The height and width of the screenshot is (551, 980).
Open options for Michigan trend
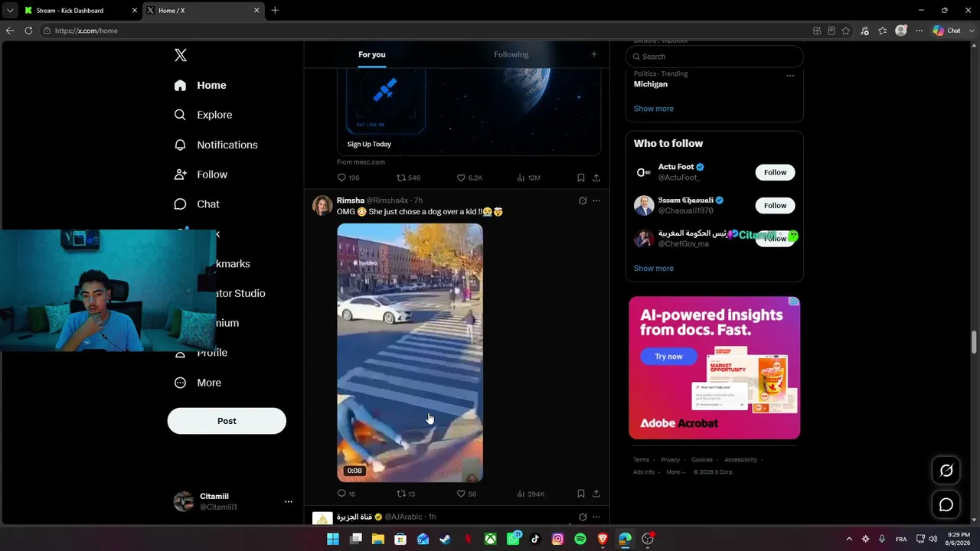click(x=790, y=75)
